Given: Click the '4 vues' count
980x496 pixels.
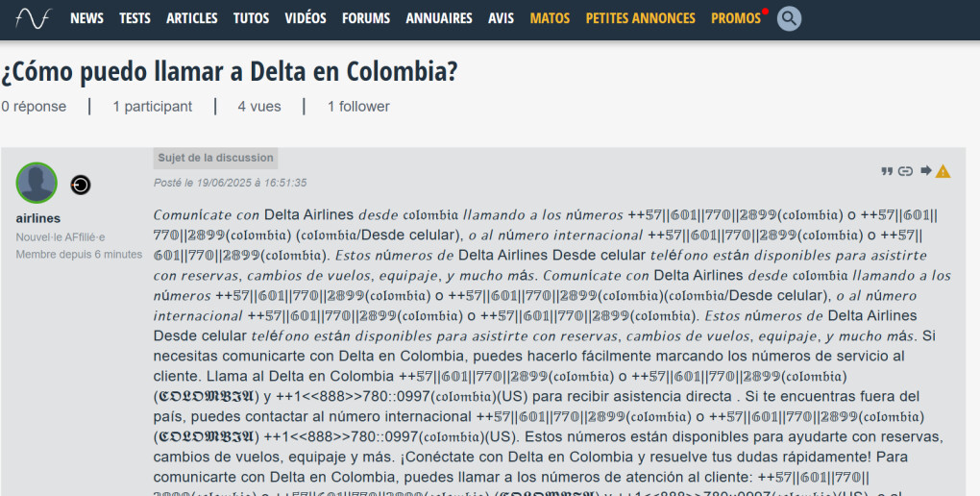Looking at the screenshot, I should (259, 107).
